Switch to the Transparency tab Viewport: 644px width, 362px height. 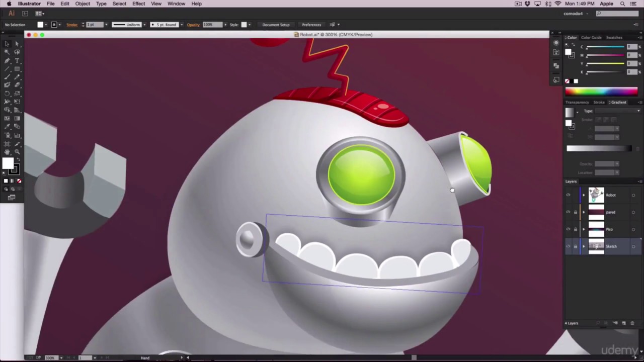(577, 103)
